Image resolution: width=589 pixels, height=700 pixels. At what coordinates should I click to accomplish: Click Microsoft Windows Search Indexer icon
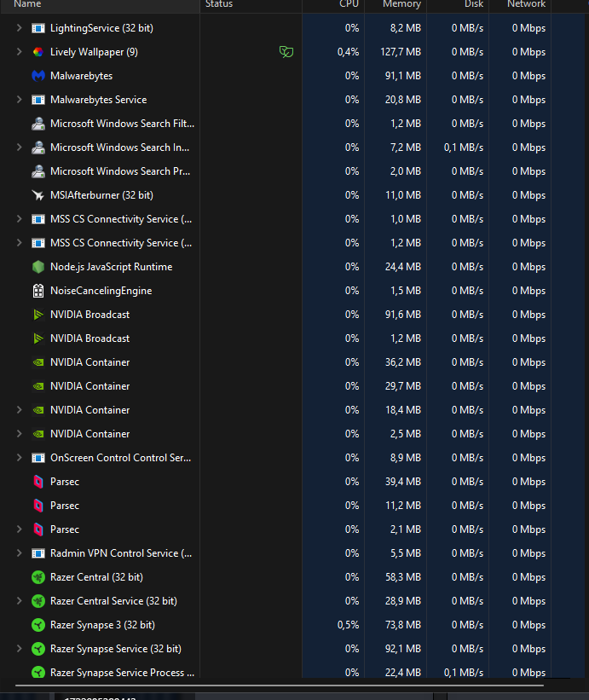[x=38, y=148]
